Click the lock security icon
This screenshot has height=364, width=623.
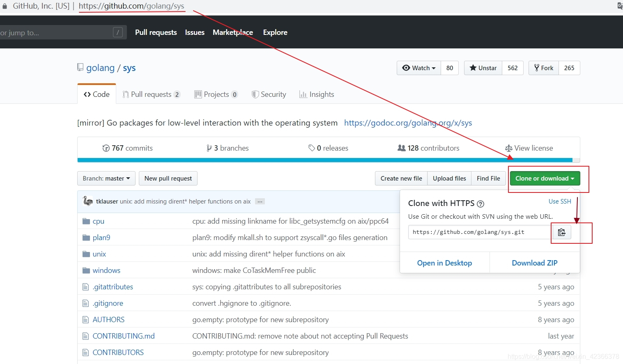5,6
